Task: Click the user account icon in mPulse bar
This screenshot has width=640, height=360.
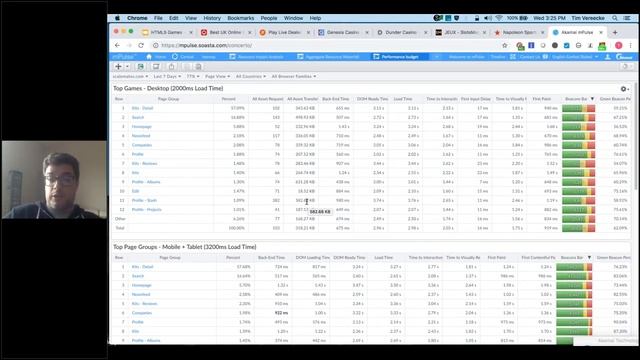Action: (607, 57)
